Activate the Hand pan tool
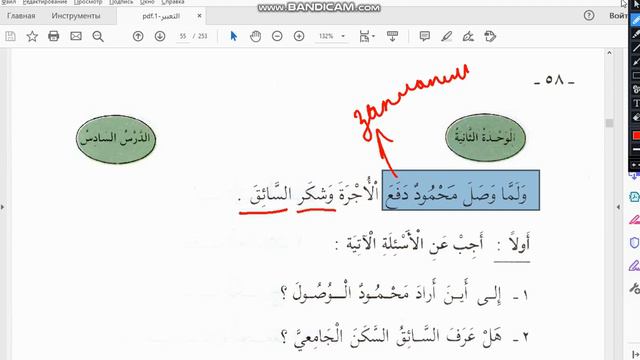This screenshot has width=640, height=360. (256, 36)
